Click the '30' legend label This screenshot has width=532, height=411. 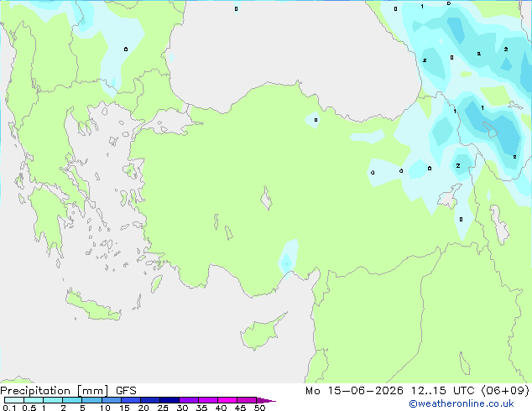tap(182, 408)
